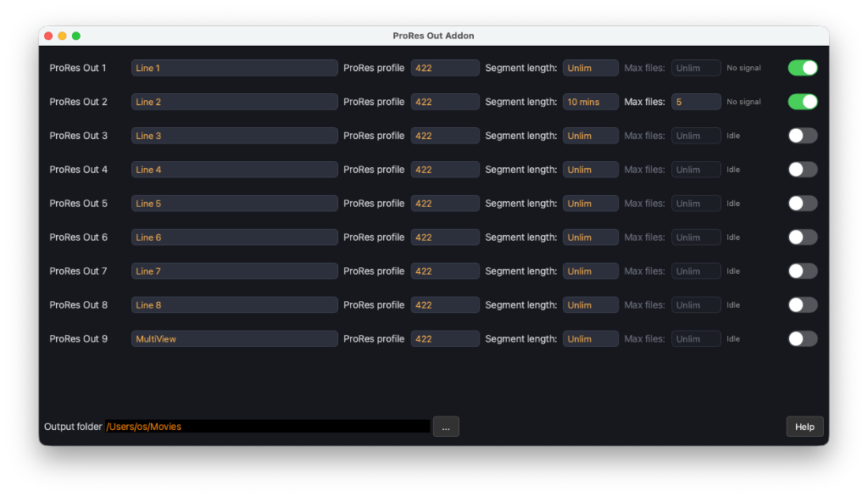
Task: Click 'No signal' status for Out 2
Action: (x=743, y=102)
